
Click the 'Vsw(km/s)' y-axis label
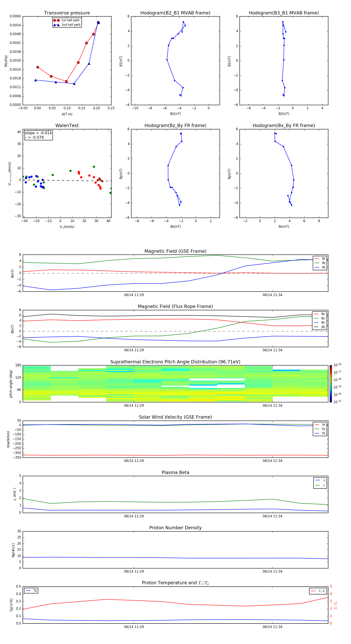8,439
